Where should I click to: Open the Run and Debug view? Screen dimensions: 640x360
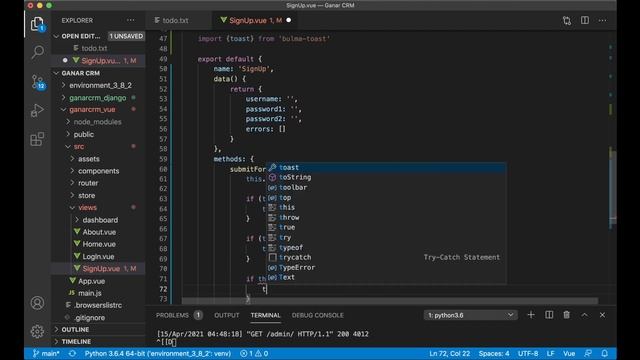click(x=37, y=110)
